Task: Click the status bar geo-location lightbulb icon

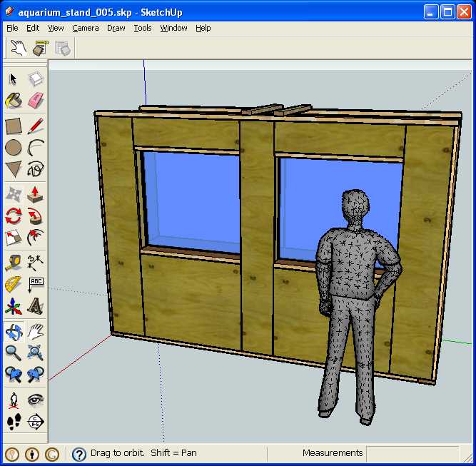Action: click(x=12, y=454)
